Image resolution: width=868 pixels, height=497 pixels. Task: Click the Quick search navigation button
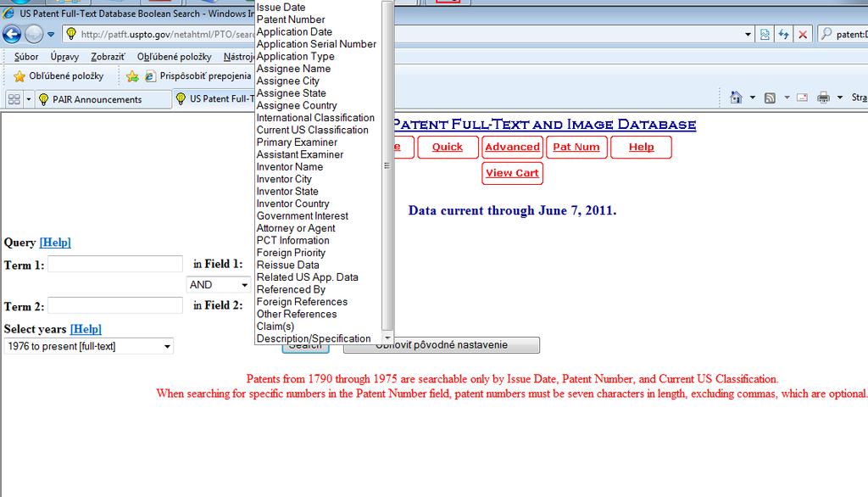[x=448, y=147]
